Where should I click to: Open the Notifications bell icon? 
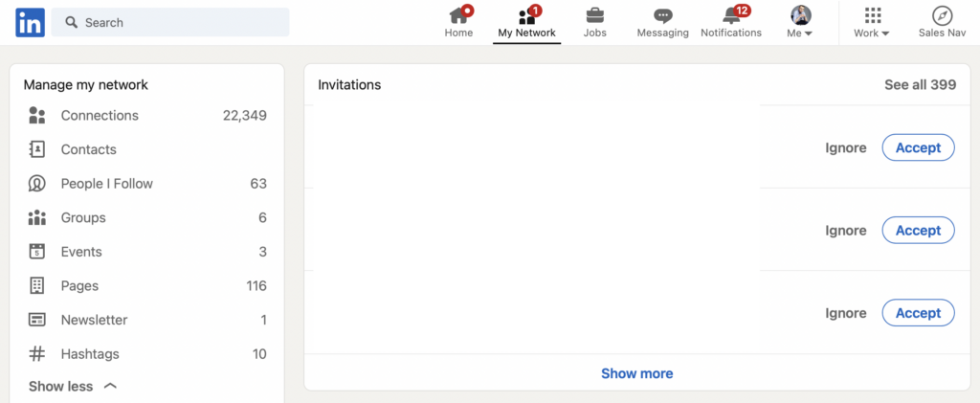coord(731,15)
